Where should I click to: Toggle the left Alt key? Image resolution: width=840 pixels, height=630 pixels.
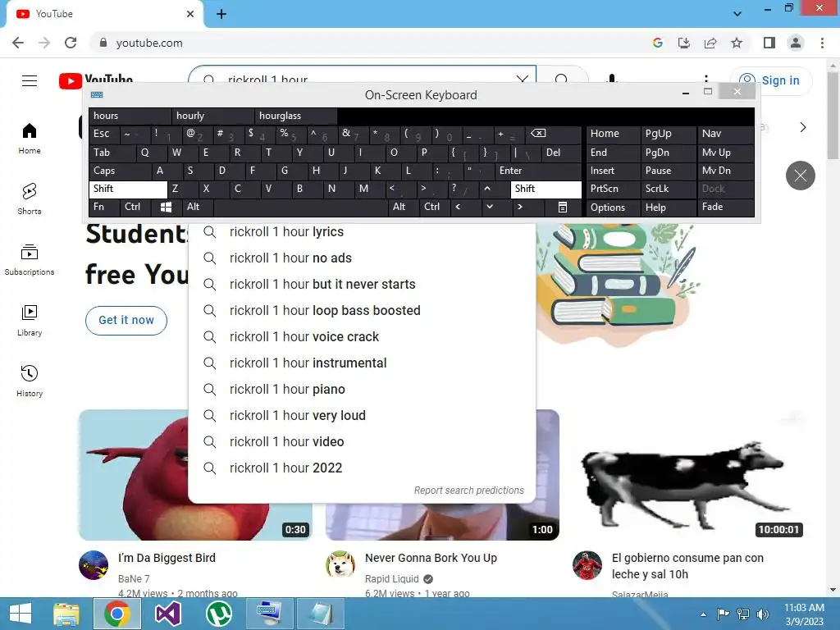[x=197, y=207]
